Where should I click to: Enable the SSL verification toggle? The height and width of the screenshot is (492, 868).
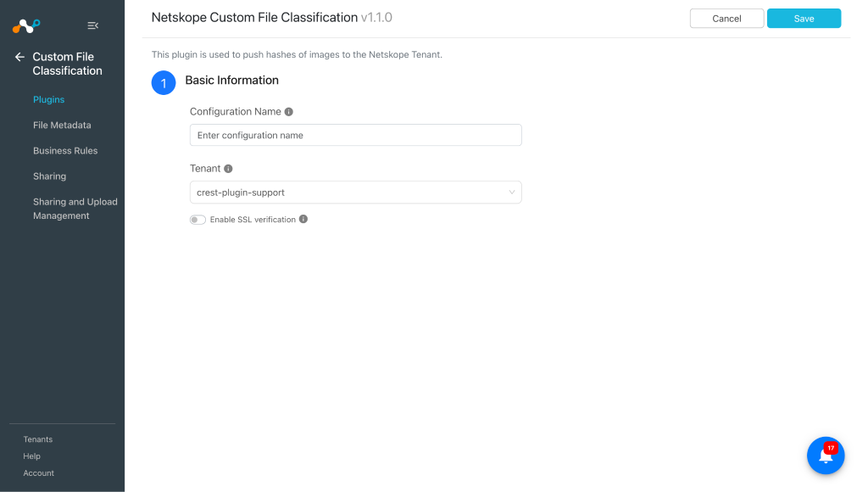(198, 220)
